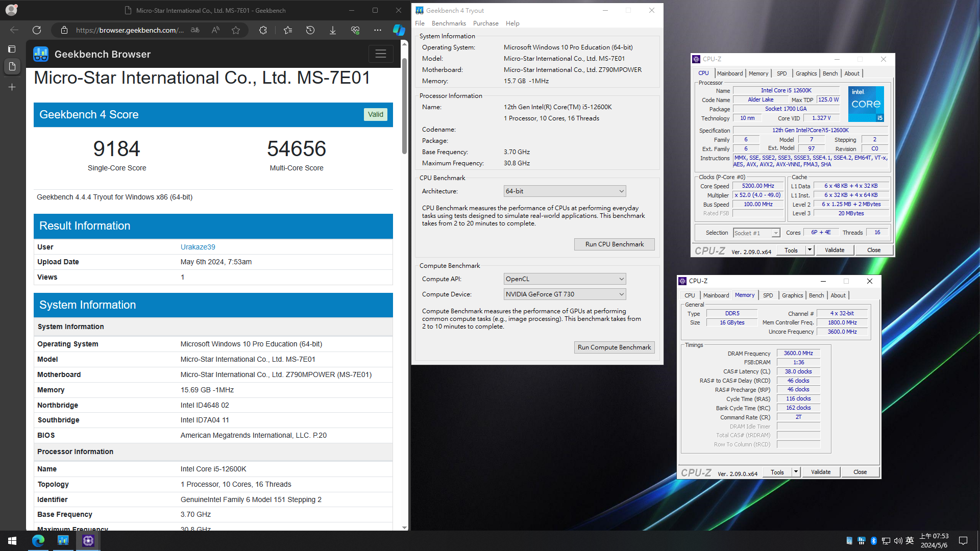Click the Tools button in upper CPU-Z
Image resolution: width=980 pixels, height=551 pixels.
(791, 250)
